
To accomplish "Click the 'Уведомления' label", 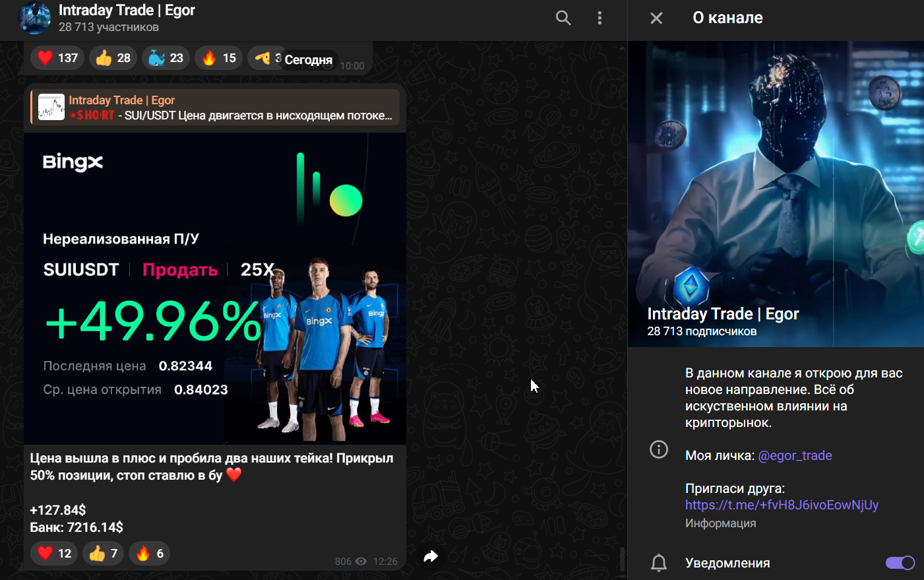I will 727,563.
